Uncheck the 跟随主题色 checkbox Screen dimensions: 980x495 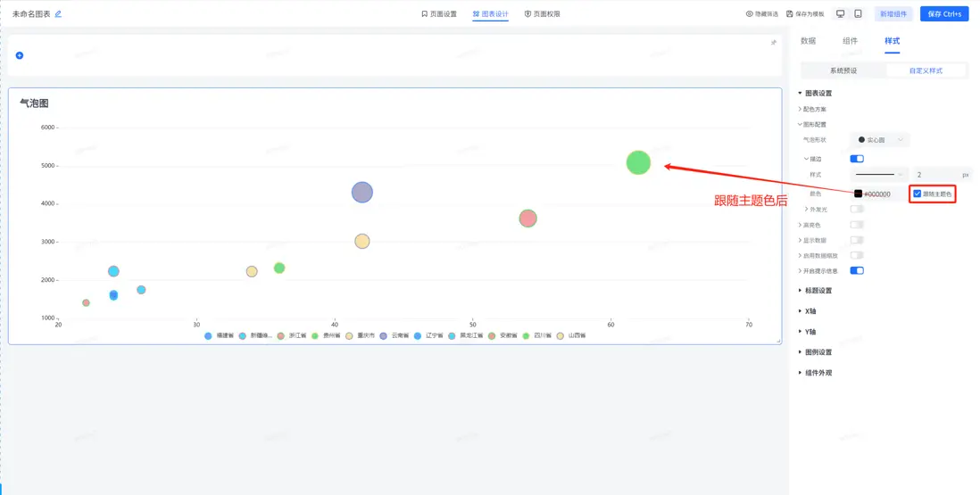click(917, 194)
